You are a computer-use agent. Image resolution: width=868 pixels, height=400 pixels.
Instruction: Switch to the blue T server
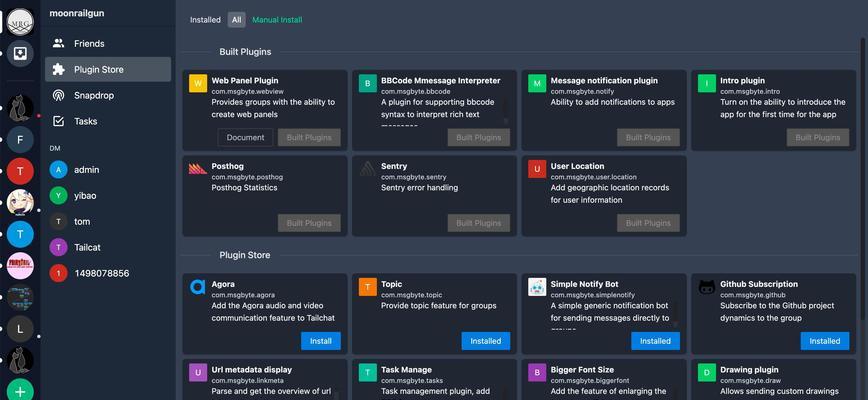click(20, 234)
